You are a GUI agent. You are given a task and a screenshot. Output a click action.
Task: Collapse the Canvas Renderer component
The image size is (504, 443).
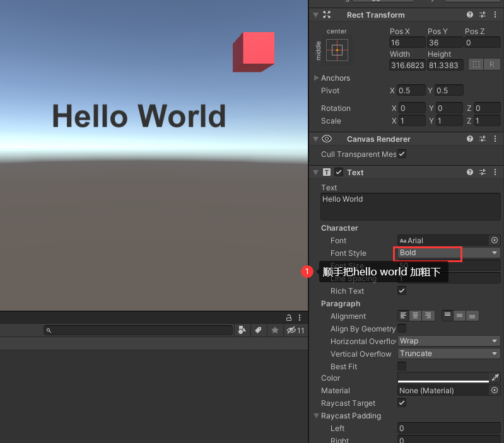pyautogui.click(x=315, y=139)
